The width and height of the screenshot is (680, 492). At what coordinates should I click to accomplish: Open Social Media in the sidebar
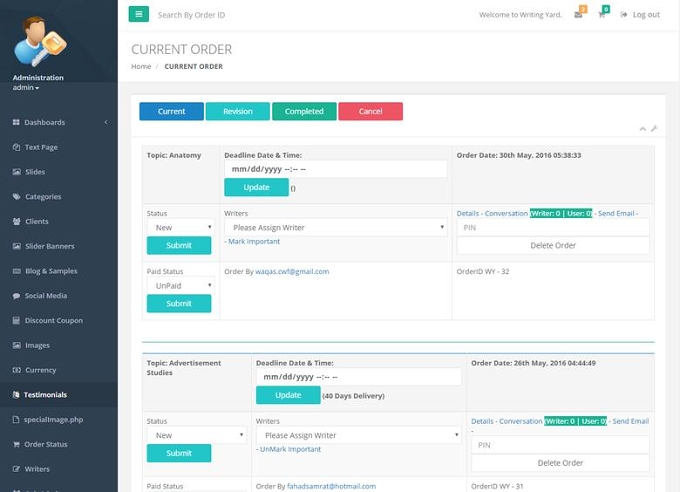[40, 295]
